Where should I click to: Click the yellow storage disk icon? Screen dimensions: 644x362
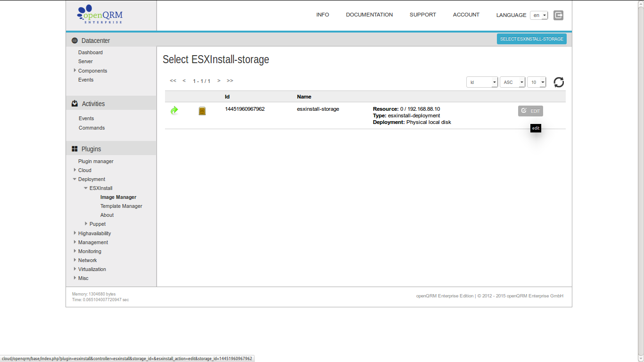click(x=202, y=111)
